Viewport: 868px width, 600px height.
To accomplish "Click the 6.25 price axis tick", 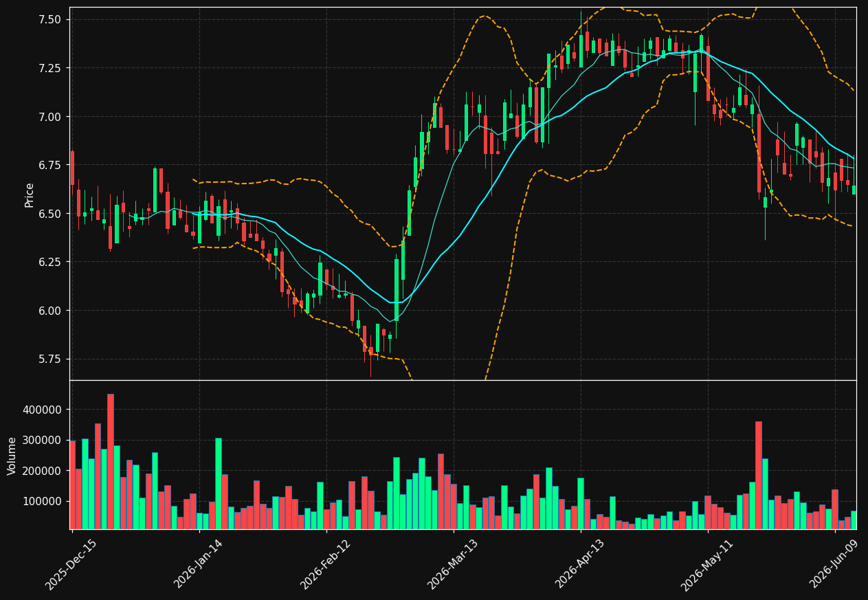I will tap(50, 262).
